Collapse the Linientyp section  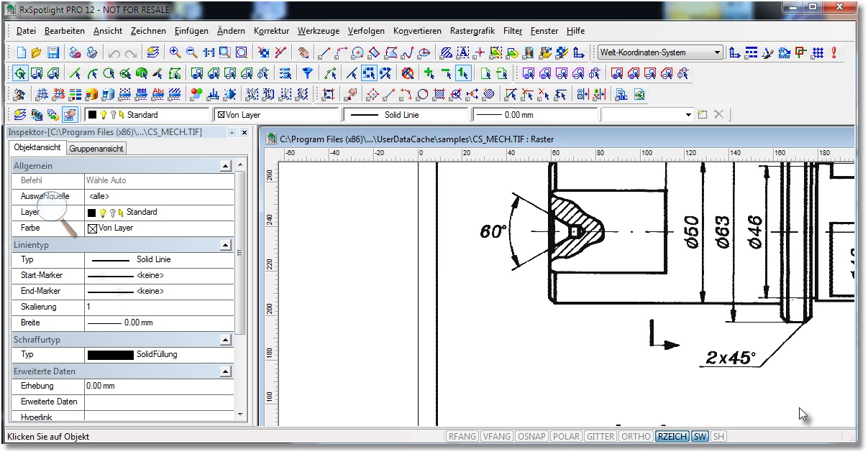226,245
